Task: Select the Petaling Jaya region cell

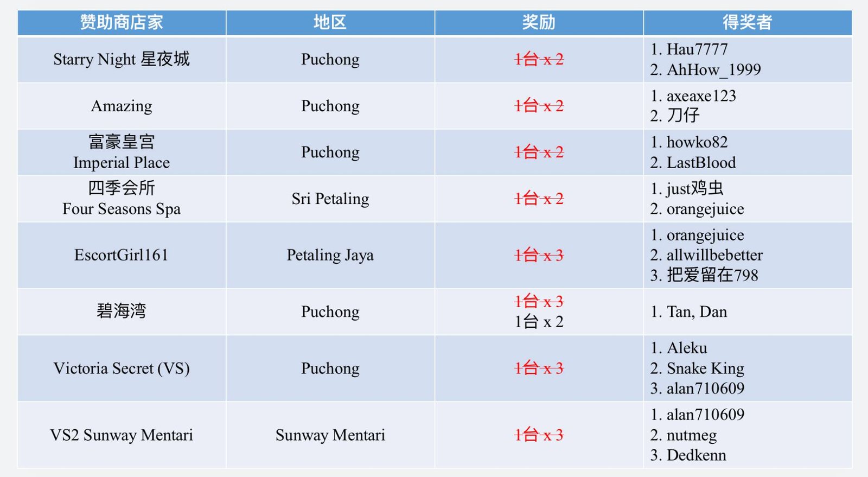Action: 330,255
